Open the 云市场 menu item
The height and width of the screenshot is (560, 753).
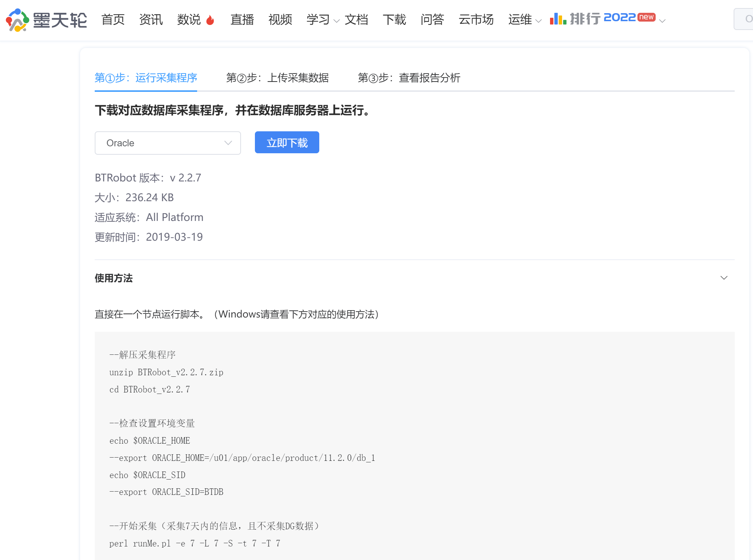tap(476, 19)
